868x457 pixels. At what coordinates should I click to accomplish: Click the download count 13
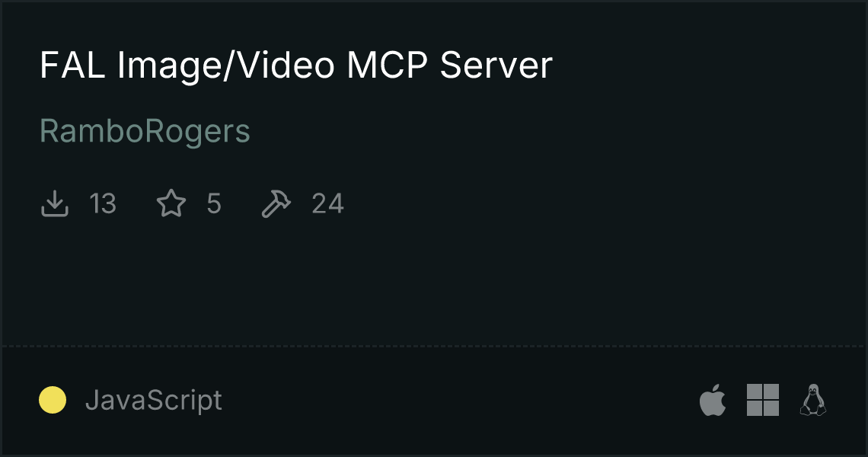[103, 203]
